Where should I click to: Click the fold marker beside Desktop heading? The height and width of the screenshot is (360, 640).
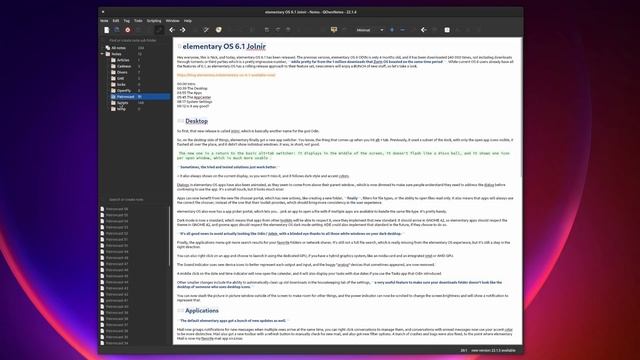[180, 121]
